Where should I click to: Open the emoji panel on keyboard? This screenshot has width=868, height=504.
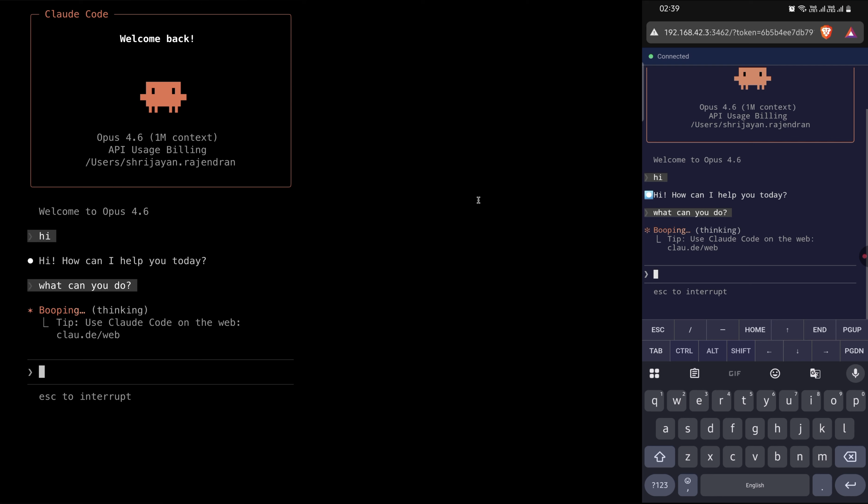775,374
